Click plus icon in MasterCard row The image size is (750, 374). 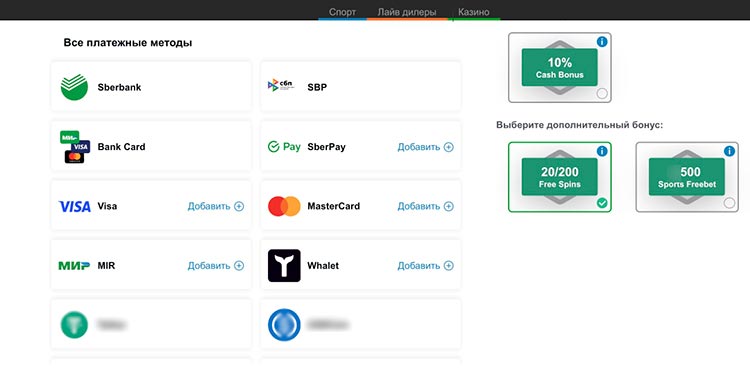pyautogui.click(x=449, y=207)
